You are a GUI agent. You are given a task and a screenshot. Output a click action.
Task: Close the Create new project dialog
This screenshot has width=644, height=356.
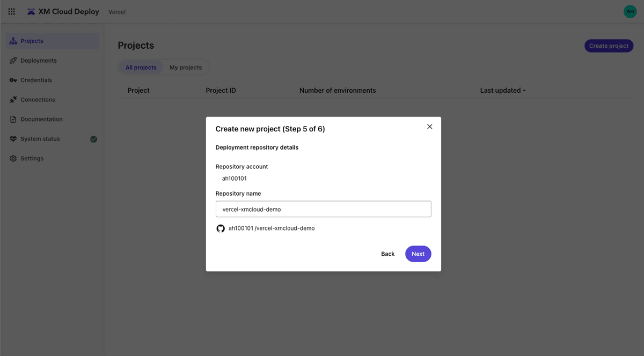coord(429,127)
